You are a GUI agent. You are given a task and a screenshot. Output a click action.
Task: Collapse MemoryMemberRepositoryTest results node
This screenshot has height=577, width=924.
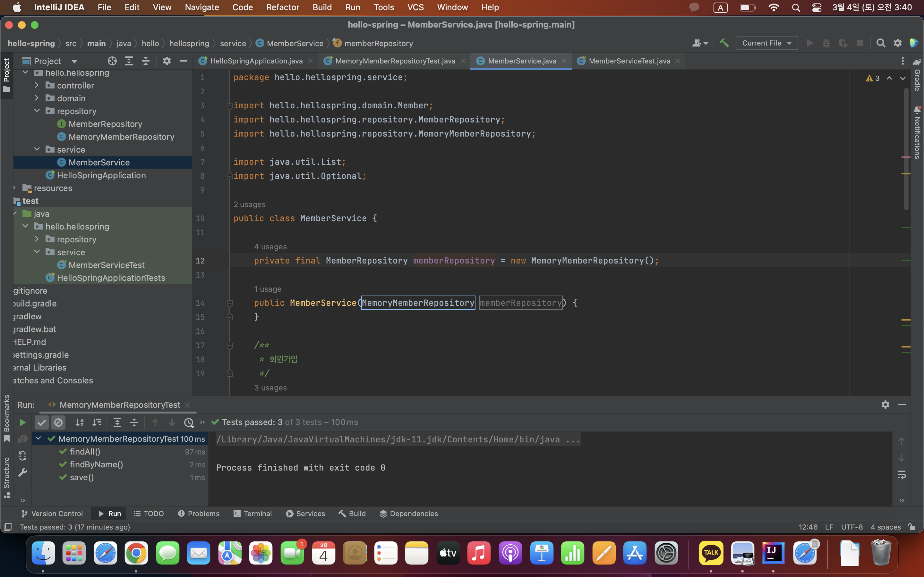click(x=38, y=439)
